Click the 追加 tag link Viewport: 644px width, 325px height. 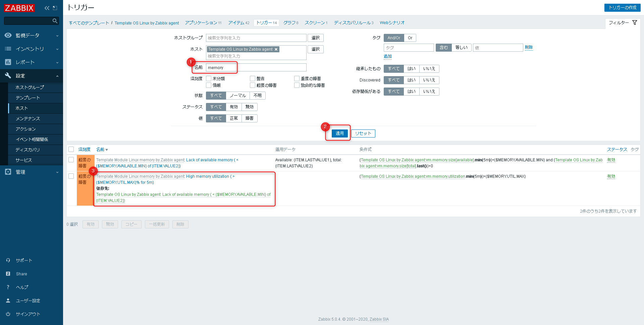point(388,56)
